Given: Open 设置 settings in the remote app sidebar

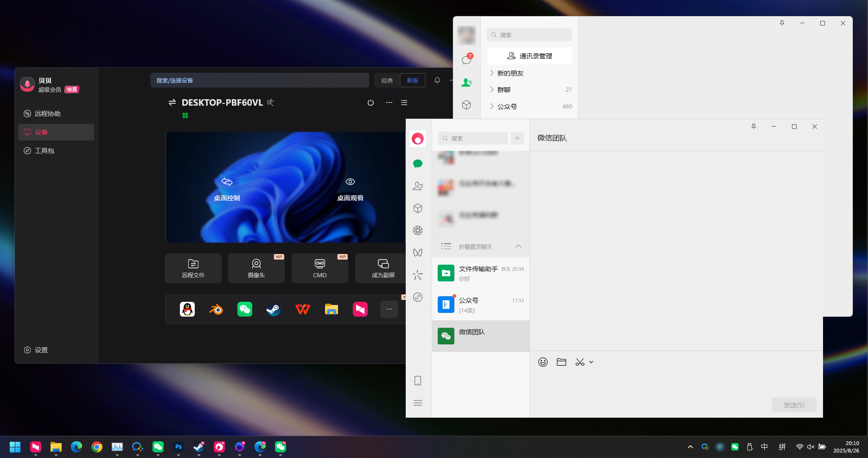Looking at the screenshot, I should coord(36,350).
